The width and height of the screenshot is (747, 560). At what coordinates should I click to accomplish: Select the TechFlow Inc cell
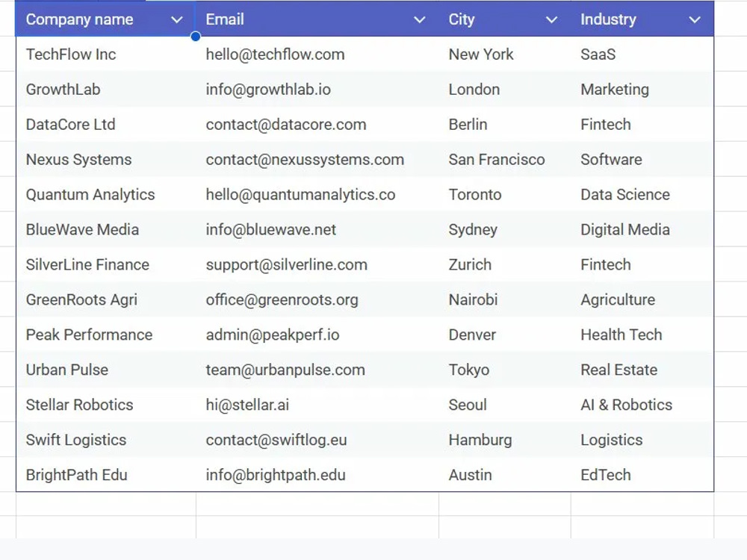(x=106, y=55)
